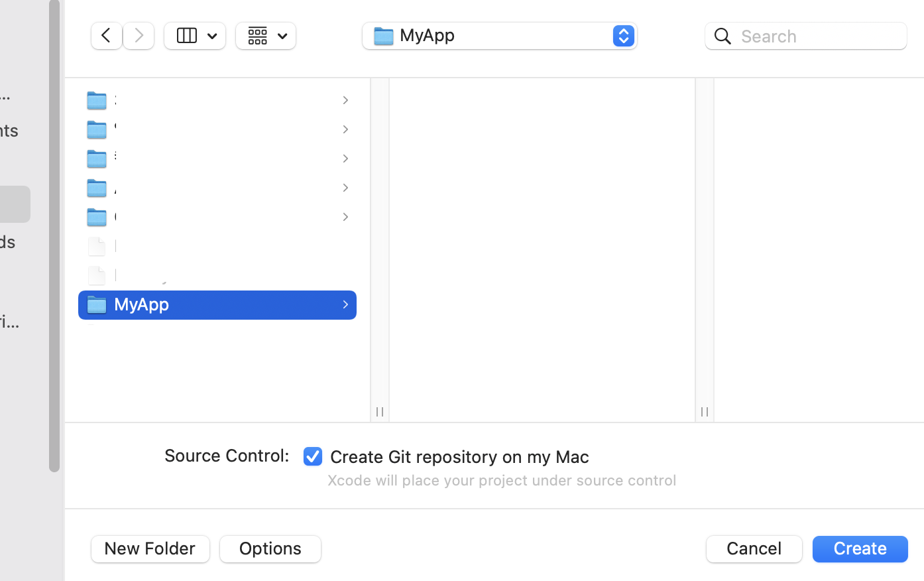Open the item grouping options menu

[x=266, y=36]
